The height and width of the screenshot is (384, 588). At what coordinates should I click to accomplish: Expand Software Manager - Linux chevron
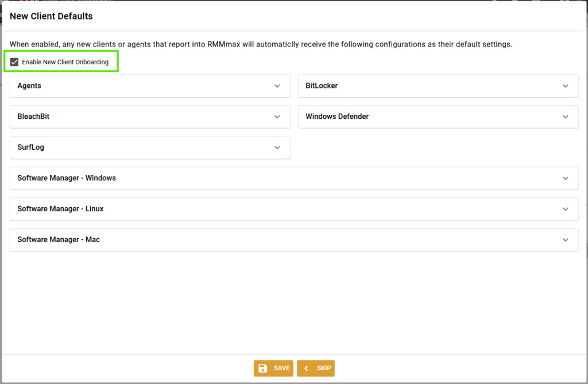pyautogui.click(x=565, y=209)
